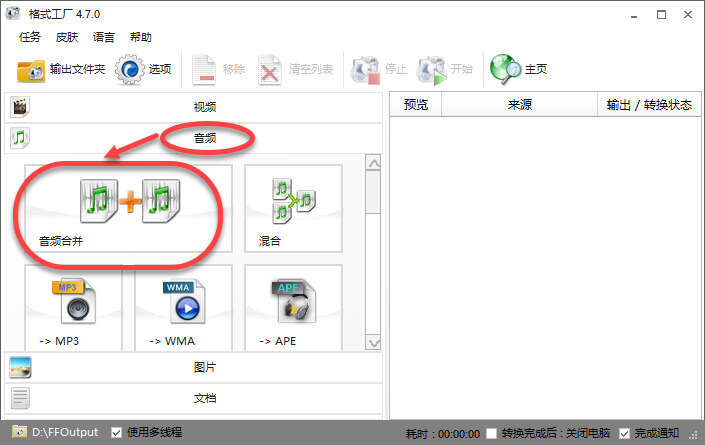Expand the 视频 category section
705x445 pixels.
(x=193, y=107)
